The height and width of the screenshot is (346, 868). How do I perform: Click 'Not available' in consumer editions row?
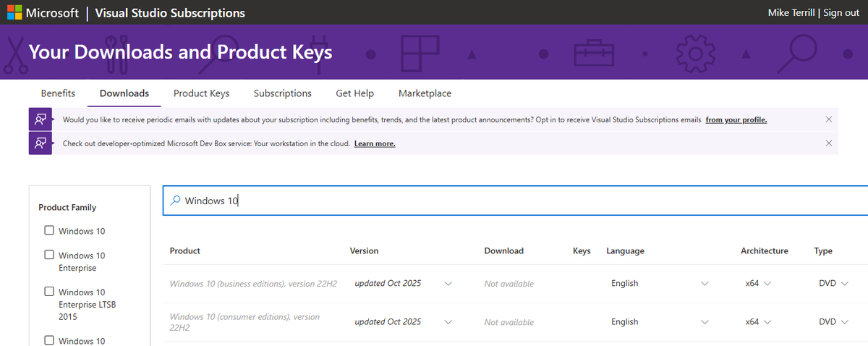click(509, 322)
